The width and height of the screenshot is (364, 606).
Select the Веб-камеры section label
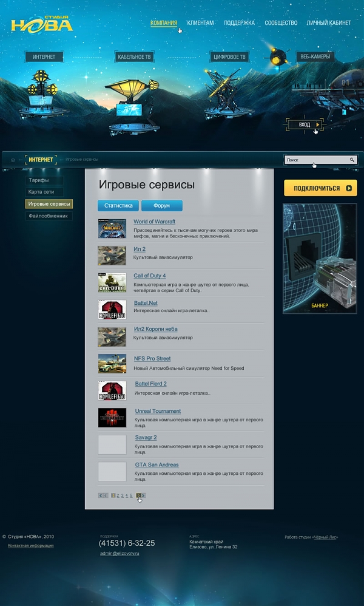pos(315,56)
